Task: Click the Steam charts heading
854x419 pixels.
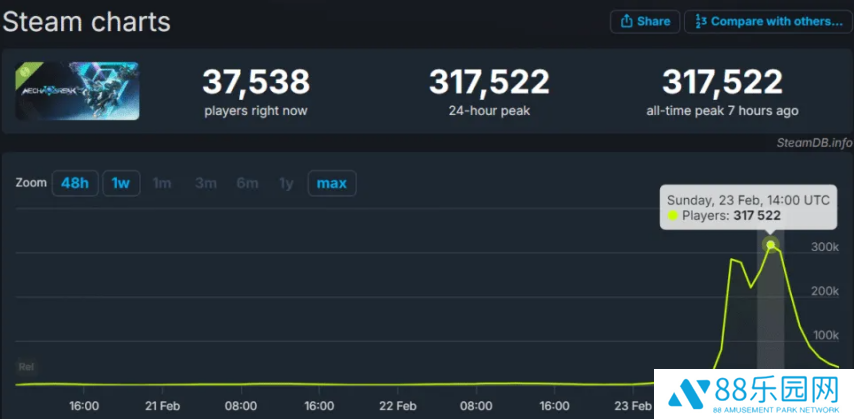Action: click(x=87, y=22)
